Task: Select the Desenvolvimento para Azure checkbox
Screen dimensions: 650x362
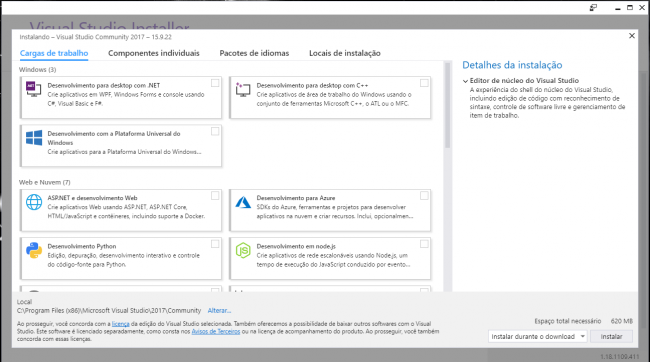Action: 424,196
